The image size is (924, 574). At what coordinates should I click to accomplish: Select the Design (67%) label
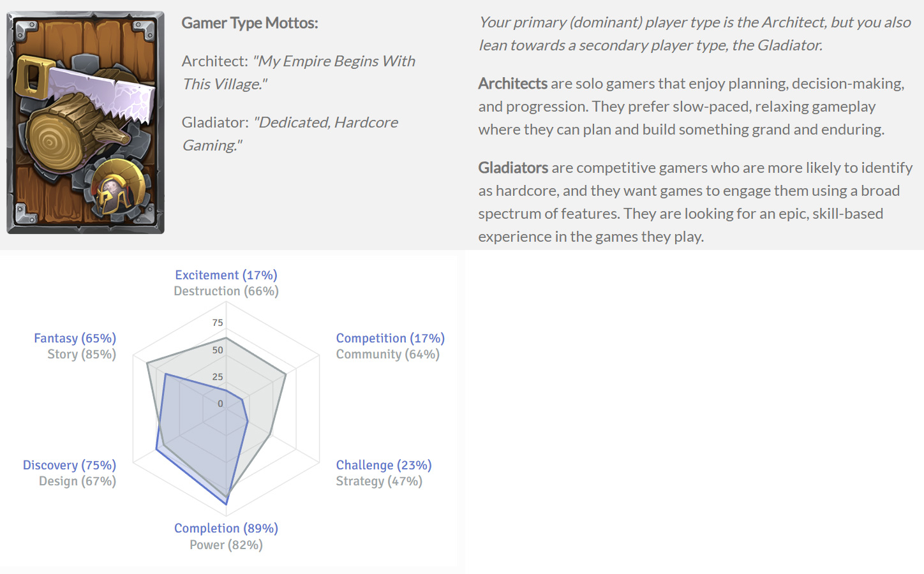(77, 481)
